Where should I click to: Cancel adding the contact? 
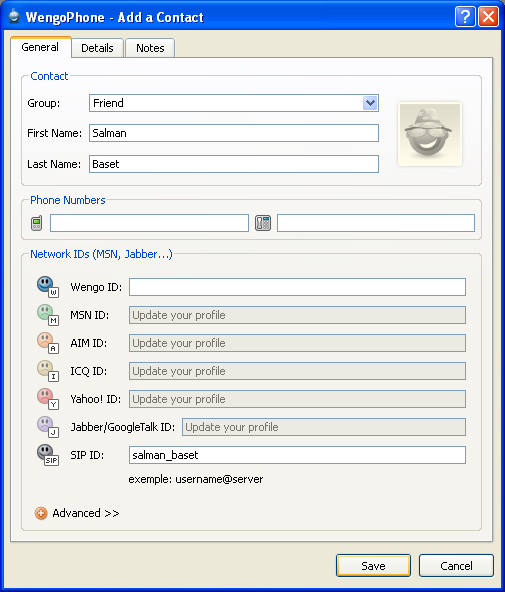(x=456, y=566)
